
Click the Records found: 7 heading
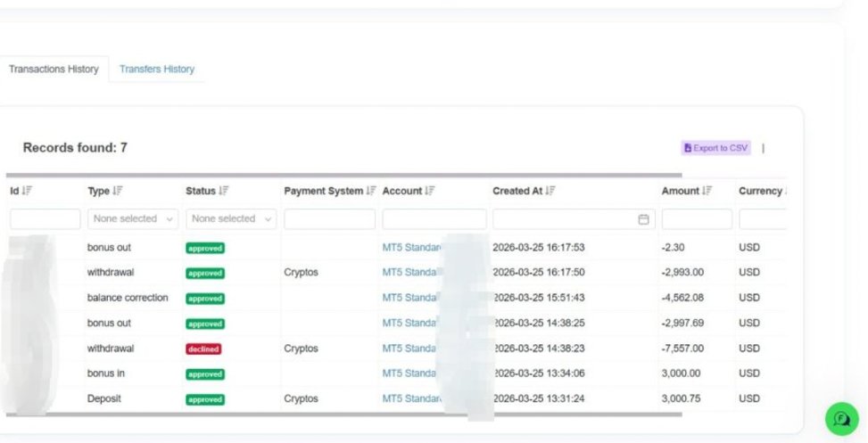click(75, 148)
